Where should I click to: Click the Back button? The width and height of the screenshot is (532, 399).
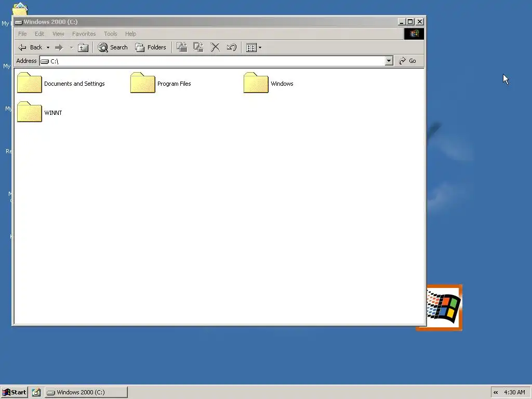pos(31,47)
